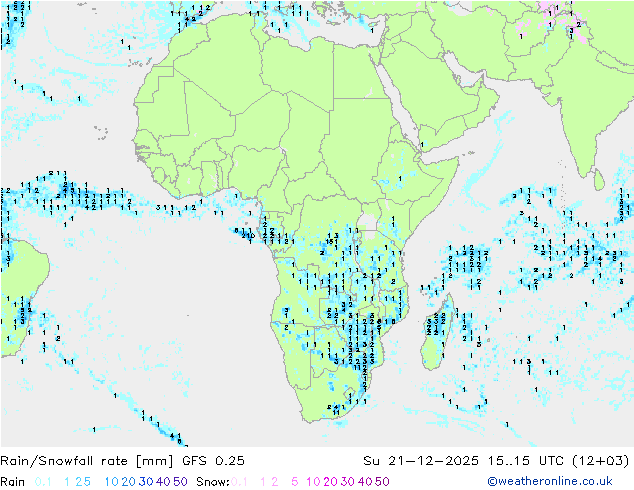Select snow legend value 20

[x=330, y=482]
